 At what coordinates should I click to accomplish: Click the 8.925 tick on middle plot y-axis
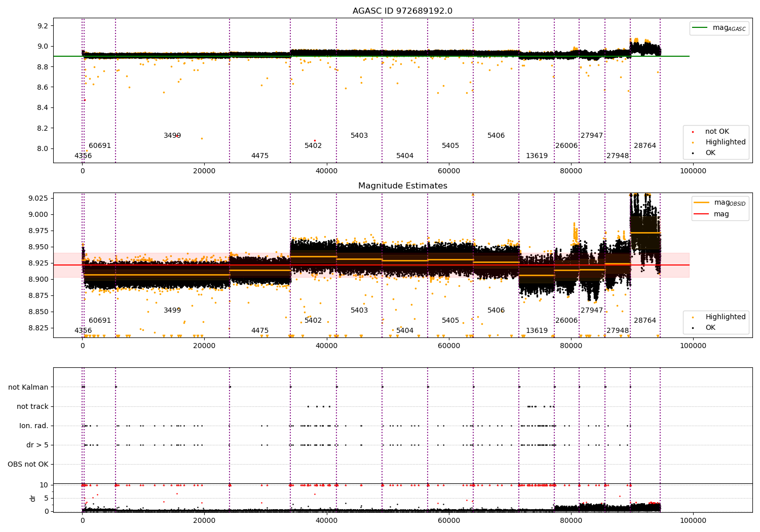(x=39, y=263)
